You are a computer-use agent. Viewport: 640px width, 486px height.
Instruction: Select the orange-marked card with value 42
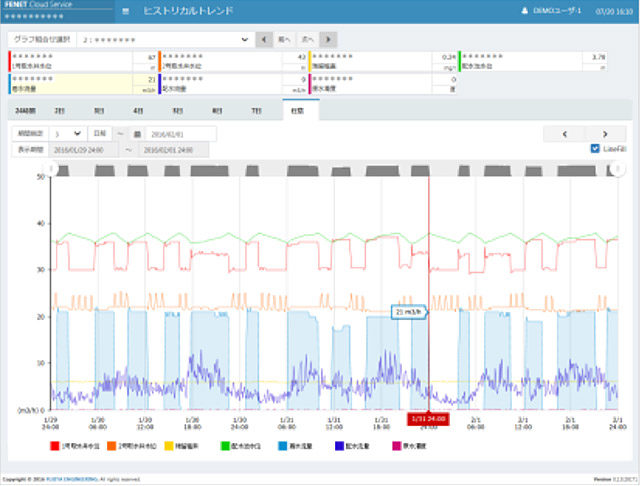click(x=233, y=61)
